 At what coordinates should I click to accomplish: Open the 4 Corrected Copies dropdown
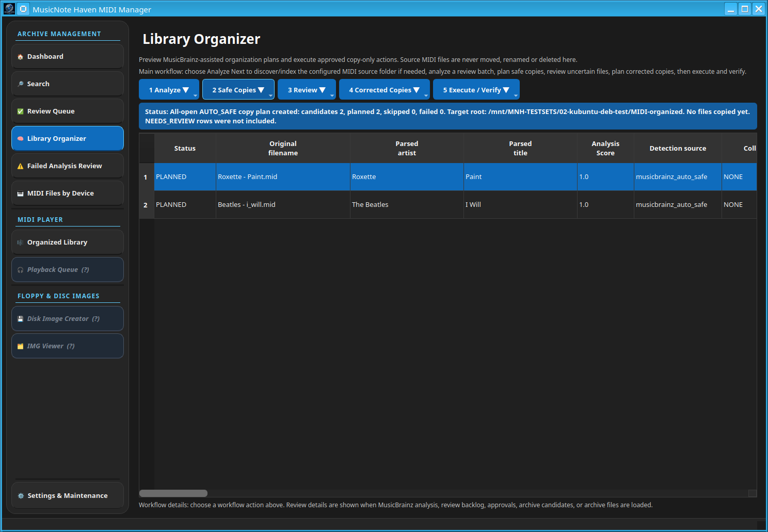coord(384,90)
